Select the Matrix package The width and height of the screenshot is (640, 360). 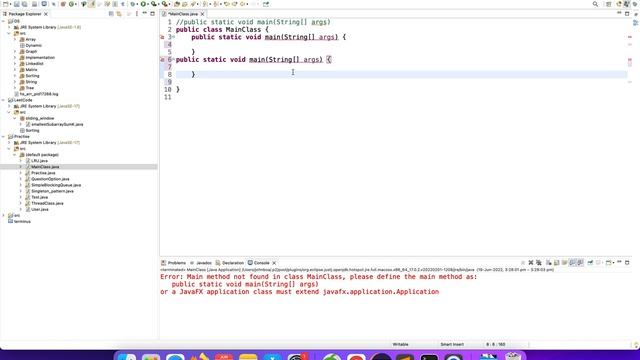point(31,70)
